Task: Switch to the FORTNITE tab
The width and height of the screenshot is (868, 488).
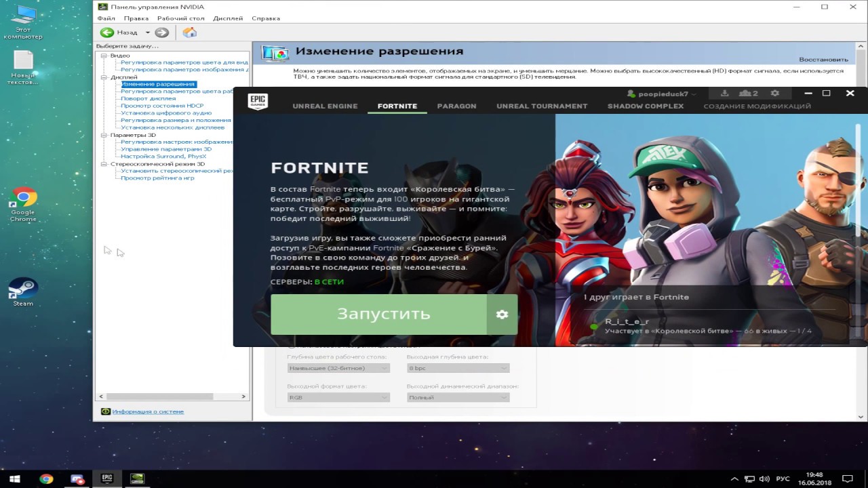Action: 397,106
